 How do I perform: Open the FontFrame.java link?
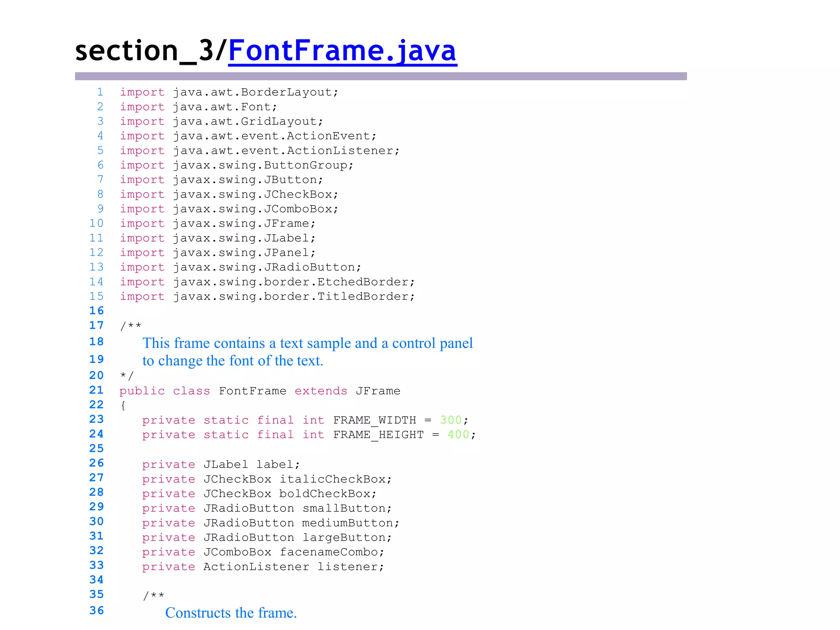pos(342,51)
